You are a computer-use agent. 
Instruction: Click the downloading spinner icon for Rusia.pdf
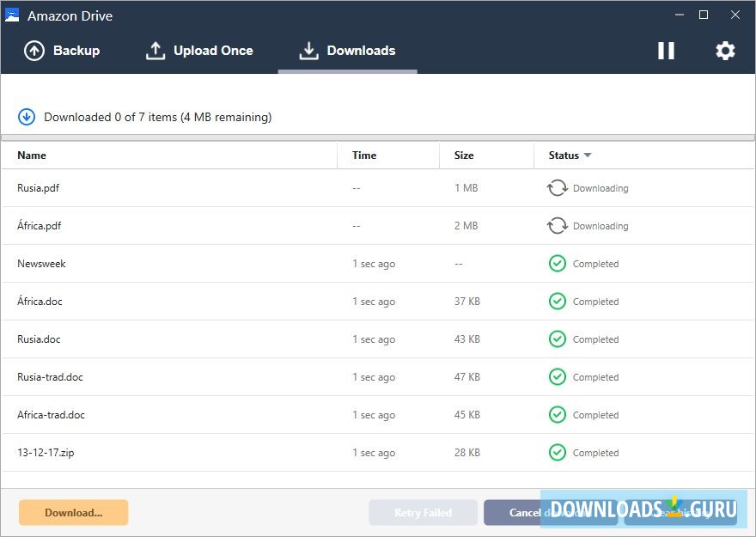click(x=559, y=187)
